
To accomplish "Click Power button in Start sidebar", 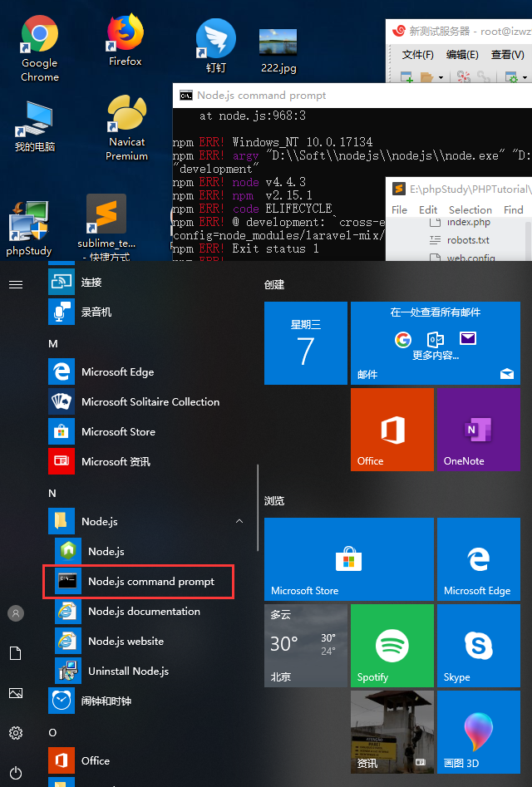I will (x=16, y=772).
